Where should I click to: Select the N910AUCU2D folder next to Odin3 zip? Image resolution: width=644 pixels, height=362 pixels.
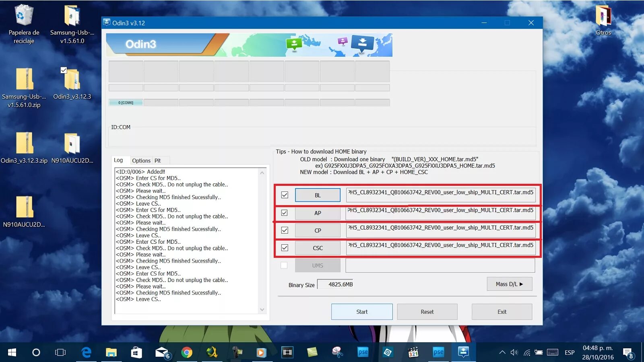pyautogui.click(x=72, y=148)
